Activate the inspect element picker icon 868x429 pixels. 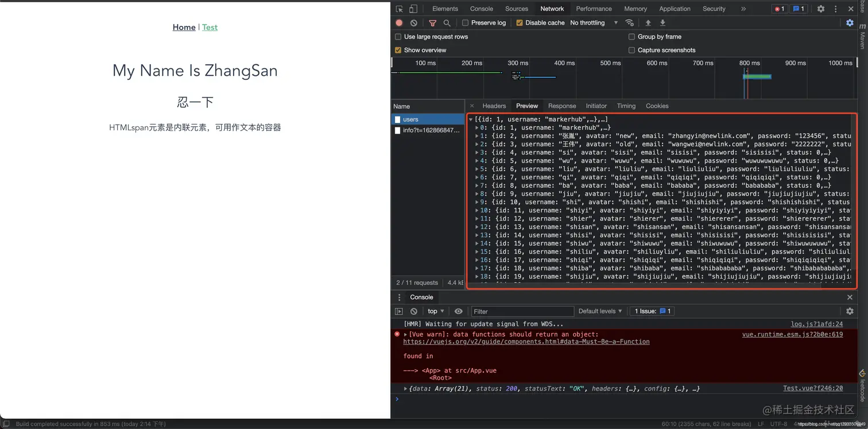400,9
